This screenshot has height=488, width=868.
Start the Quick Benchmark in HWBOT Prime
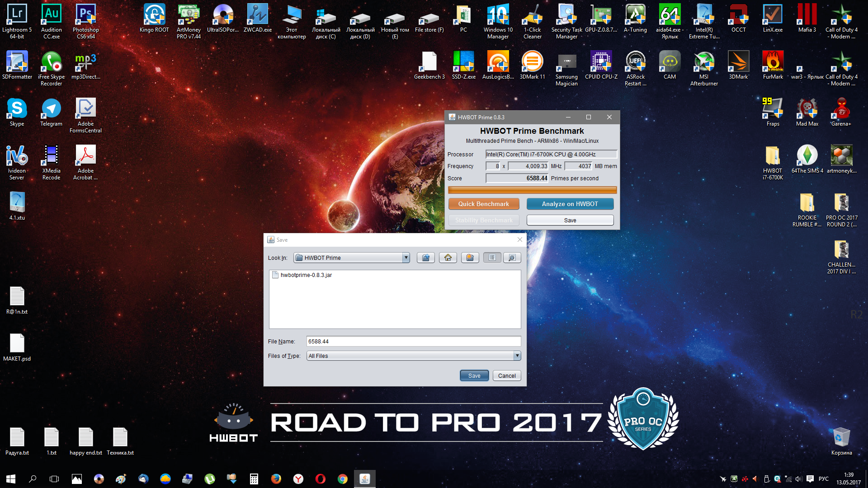(484, 204)
